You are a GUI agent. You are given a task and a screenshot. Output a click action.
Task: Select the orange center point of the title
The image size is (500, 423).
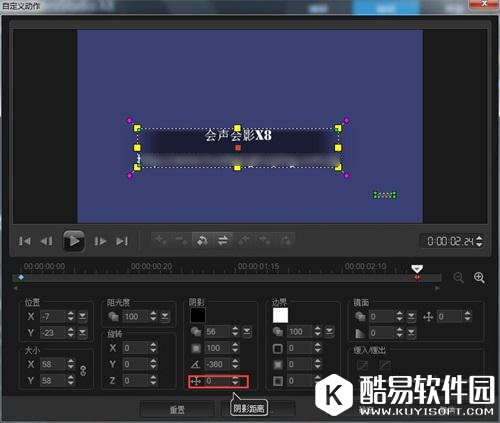238,148
